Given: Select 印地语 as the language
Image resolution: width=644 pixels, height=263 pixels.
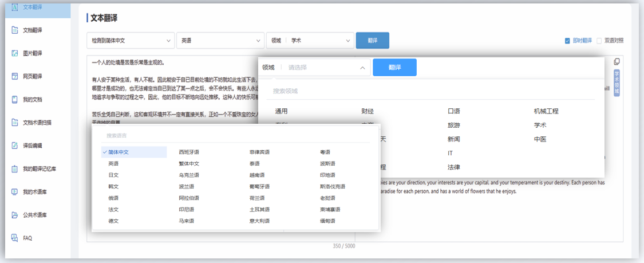Looking at the screenshot, I should pyautogui.click(x=328, y=175).
